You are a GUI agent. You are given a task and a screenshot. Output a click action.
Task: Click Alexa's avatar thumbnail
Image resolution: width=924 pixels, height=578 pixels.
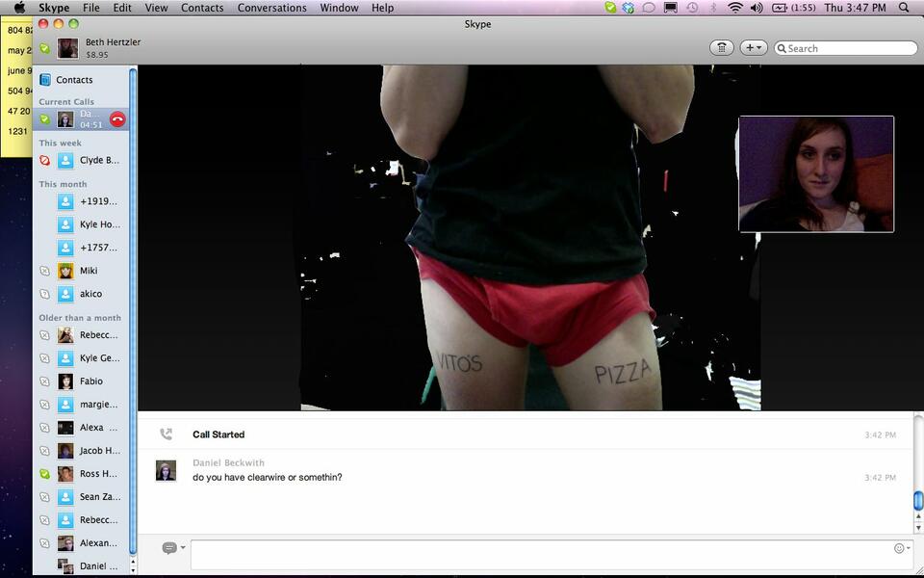pos(65,427)
